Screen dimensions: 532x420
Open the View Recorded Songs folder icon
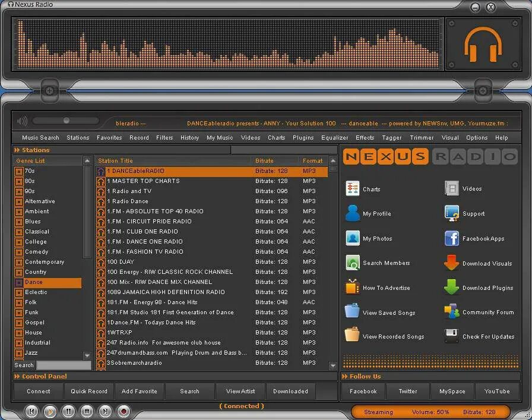[x=352, y=335]
